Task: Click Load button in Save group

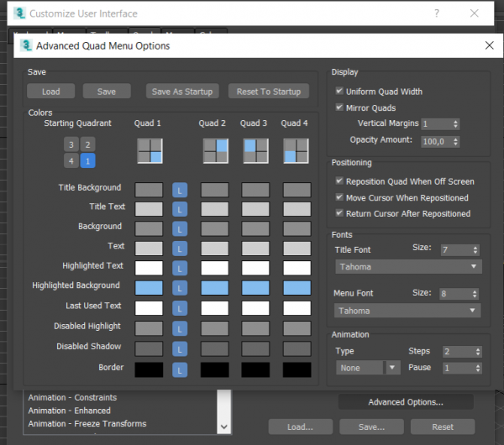Action: click(50, 92)
